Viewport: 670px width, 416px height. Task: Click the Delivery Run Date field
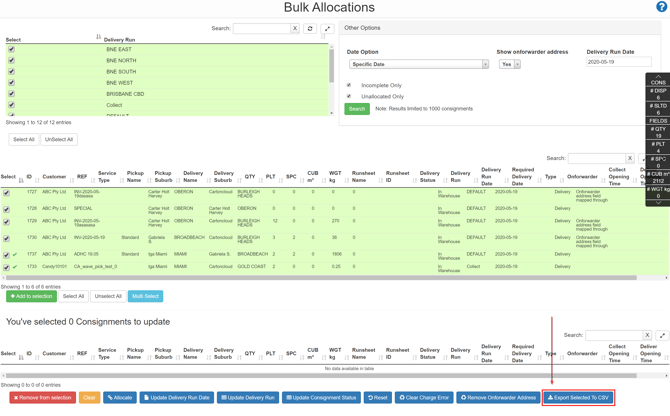[619, 62]
